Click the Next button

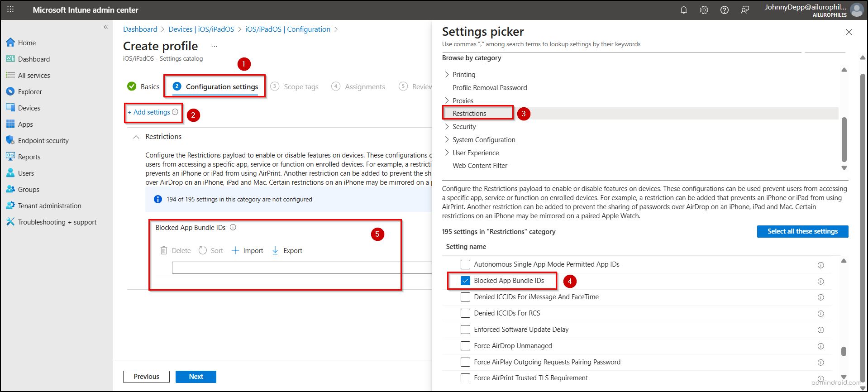pos(196,377)
